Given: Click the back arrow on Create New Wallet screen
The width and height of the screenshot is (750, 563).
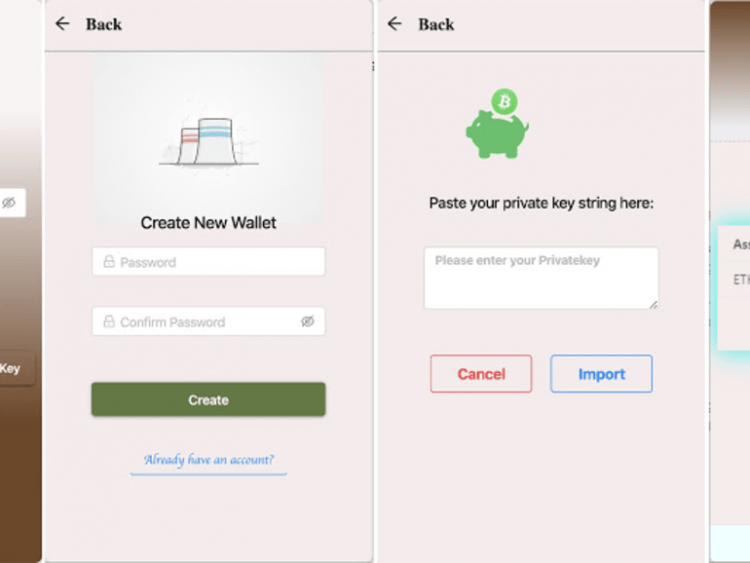Looking at the screenshot, I should click(63, 24).
